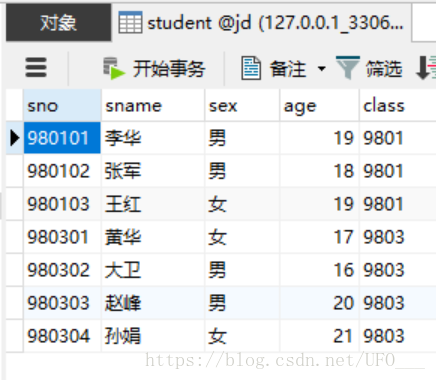Select cell 980303 in sno column
436x380 pixels.
[62, 303]
